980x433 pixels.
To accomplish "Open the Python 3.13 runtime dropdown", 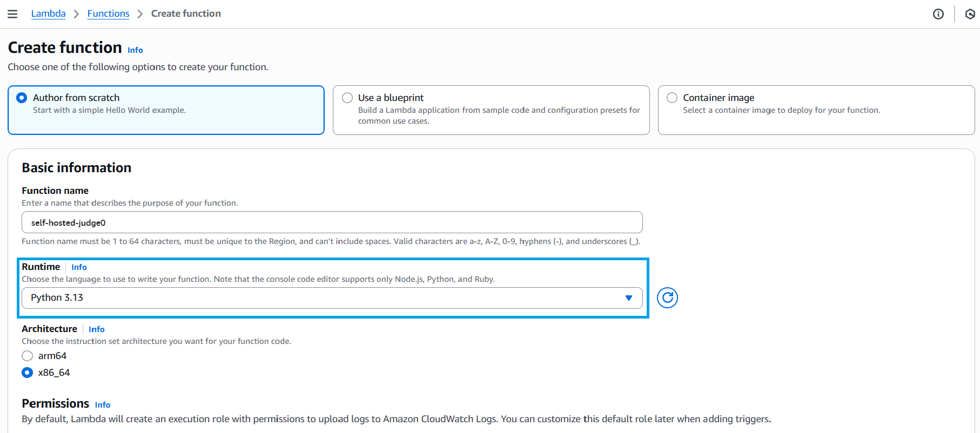I will pyautogui.click(x=332, y=298).
